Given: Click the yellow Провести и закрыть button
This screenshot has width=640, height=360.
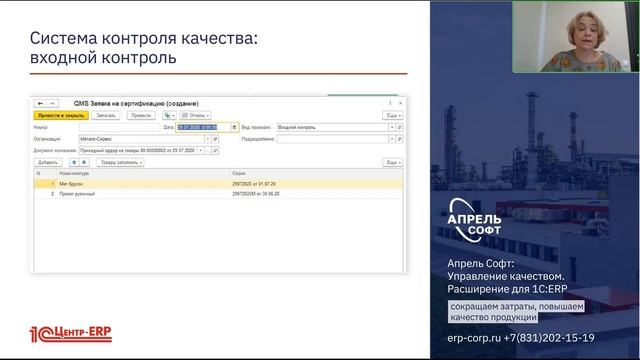Looking at the screenshot, I should (x=61, y=116).
